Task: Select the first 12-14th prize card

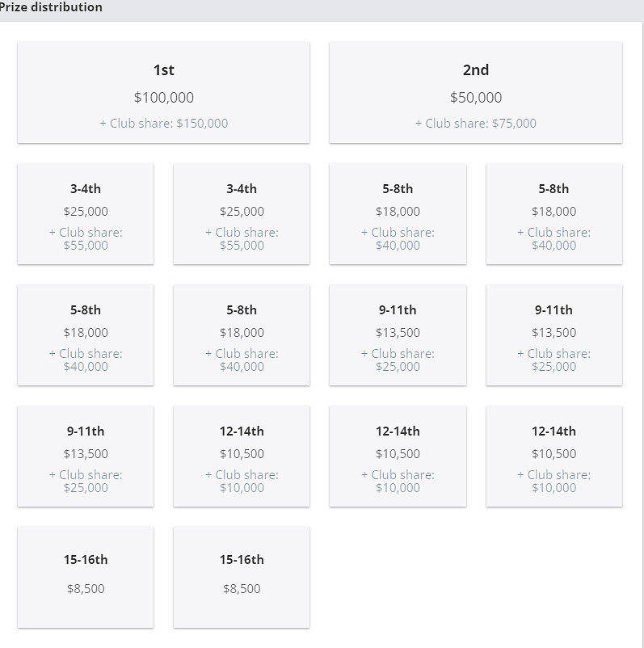Action: (x=241, y=455)
